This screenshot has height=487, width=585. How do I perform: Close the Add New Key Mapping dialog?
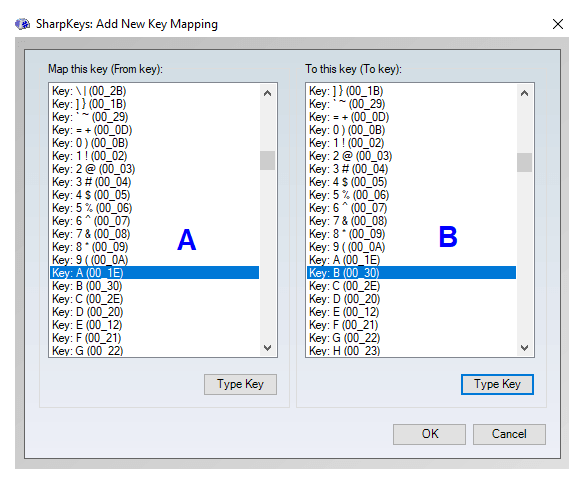click(557, 24)
